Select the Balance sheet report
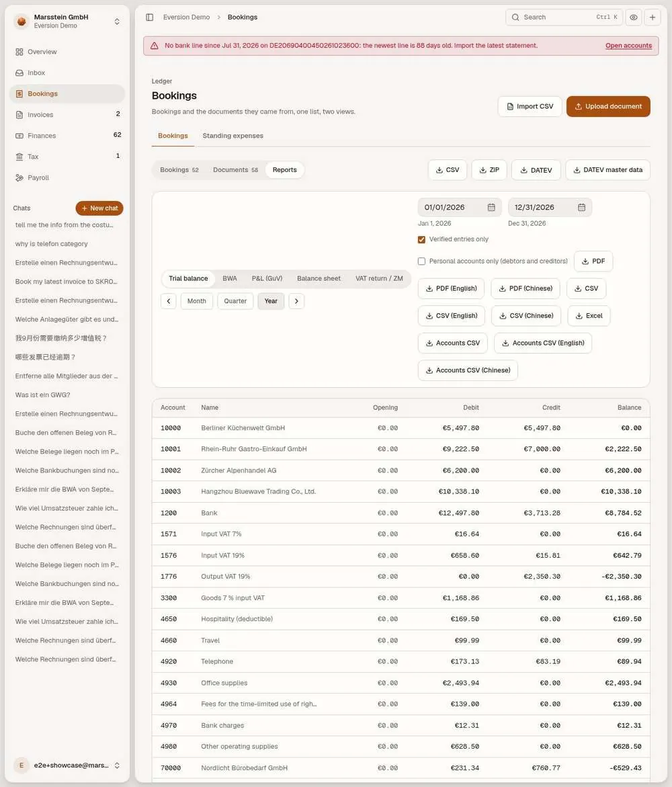This screenshot has height=787, width=672. tap(319, 278)
